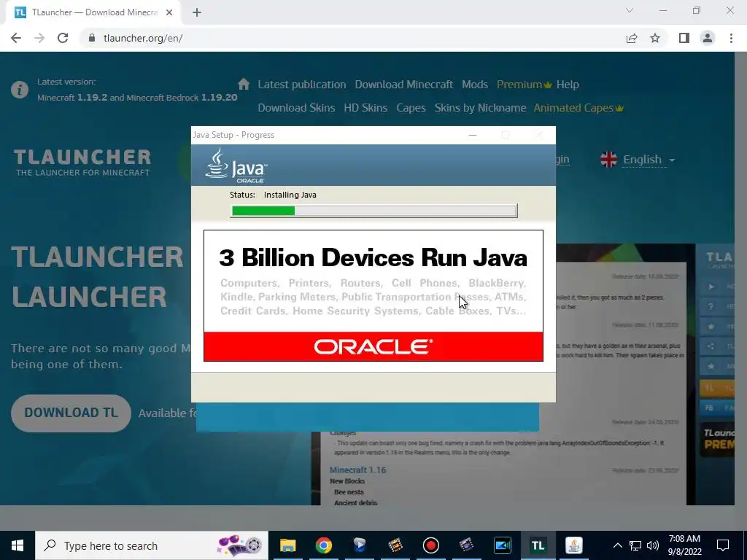Open the TL TLauncher taskbar icon

538,545
